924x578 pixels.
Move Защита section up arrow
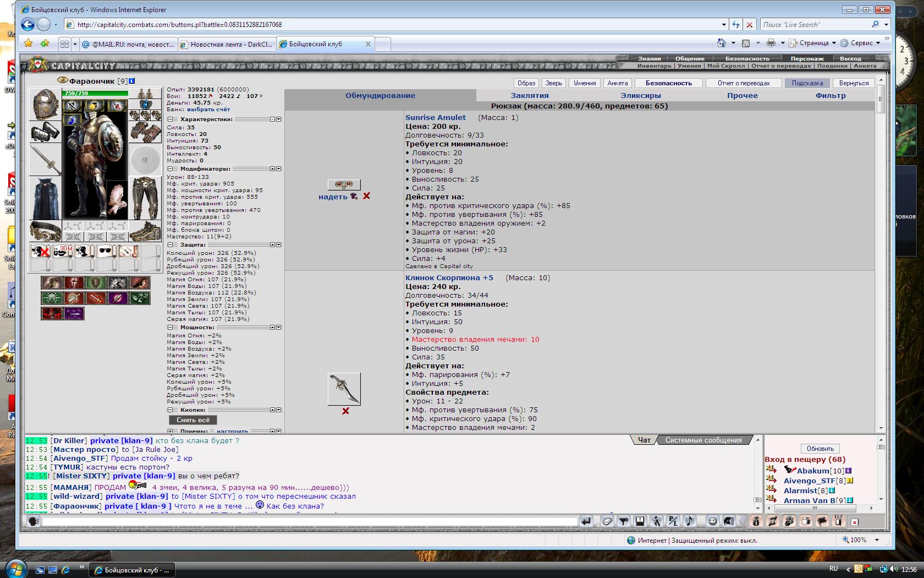272,245
